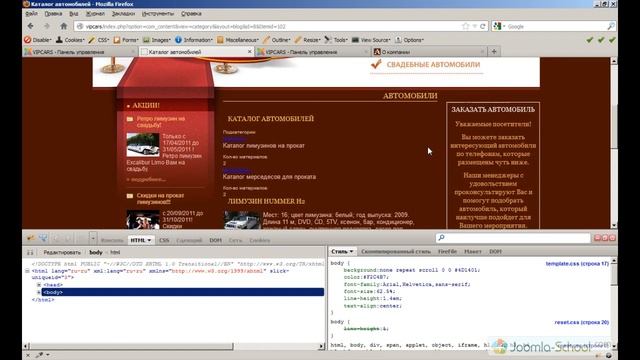The height and width of the screenshot is (360, 640).
Task: Open the Cookies toolbar menu
Action: [x=70, y=40]
